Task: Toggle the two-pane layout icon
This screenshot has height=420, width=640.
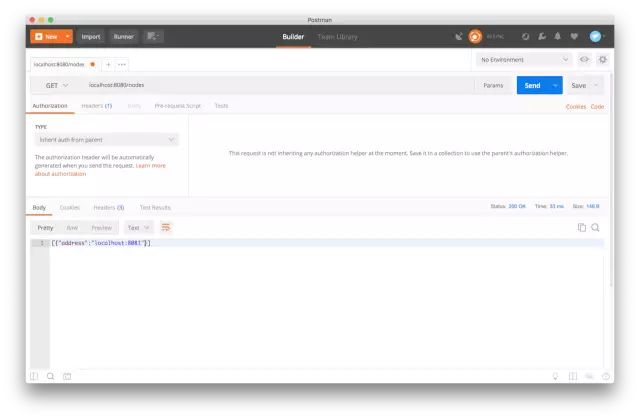Action: [x=573, y=376]
